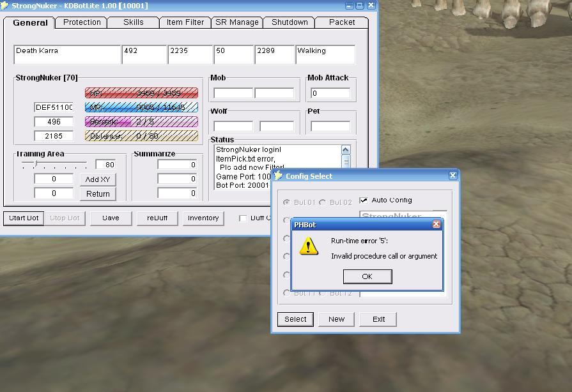Click the KDBotLite title bar icon
Image resolution: width=572 pixels, height=392 pixels.
click(x=4, y=6)
